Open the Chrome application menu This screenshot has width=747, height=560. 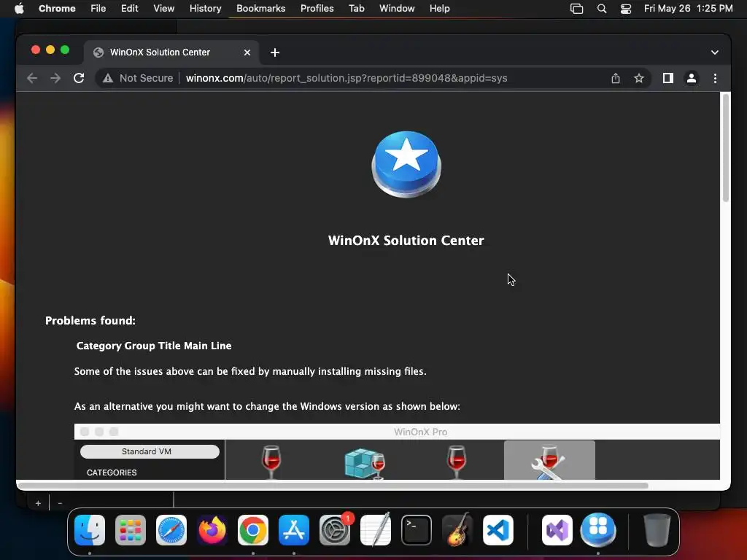click(x=57, y=9)
